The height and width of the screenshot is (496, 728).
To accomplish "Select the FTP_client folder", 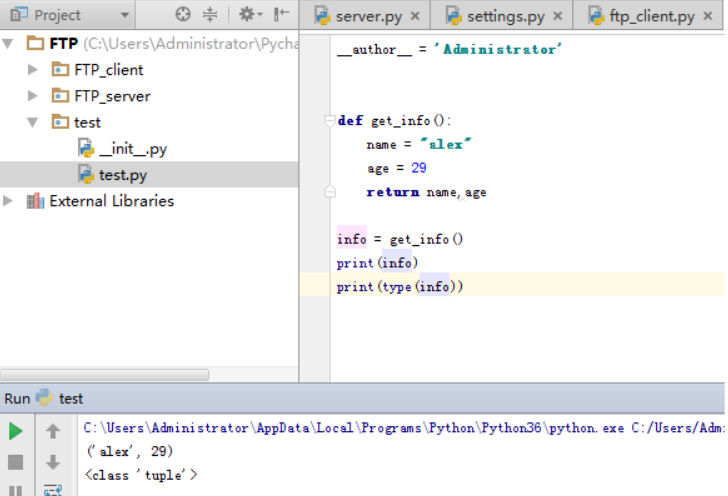I will [109, 70].
